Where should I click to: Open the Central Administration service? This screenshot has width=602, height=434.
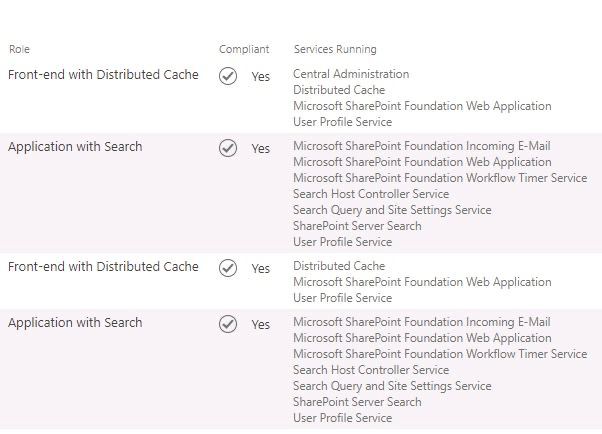click(x=351, y=74)
